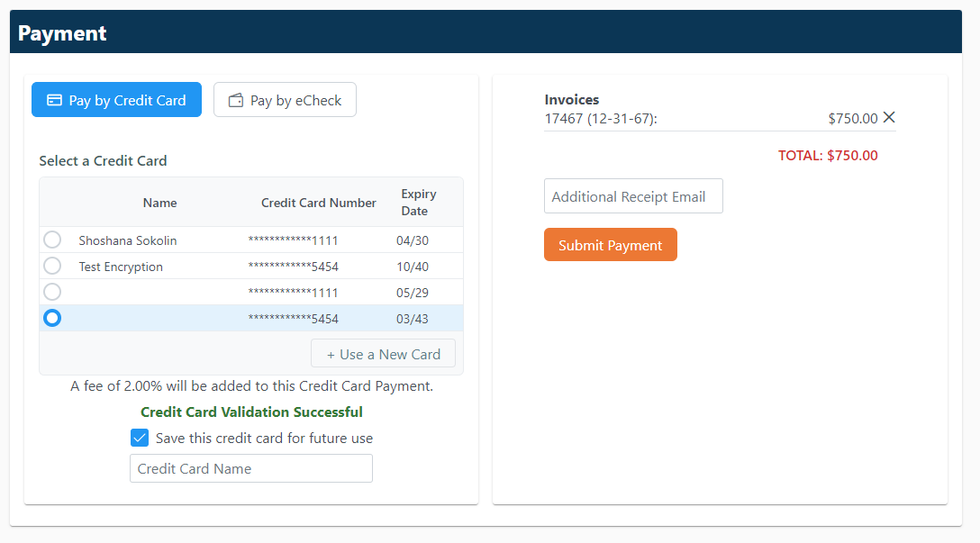Switch to the Pay by eCheck tab
This screenshot has width=980, height=543.
285,100
